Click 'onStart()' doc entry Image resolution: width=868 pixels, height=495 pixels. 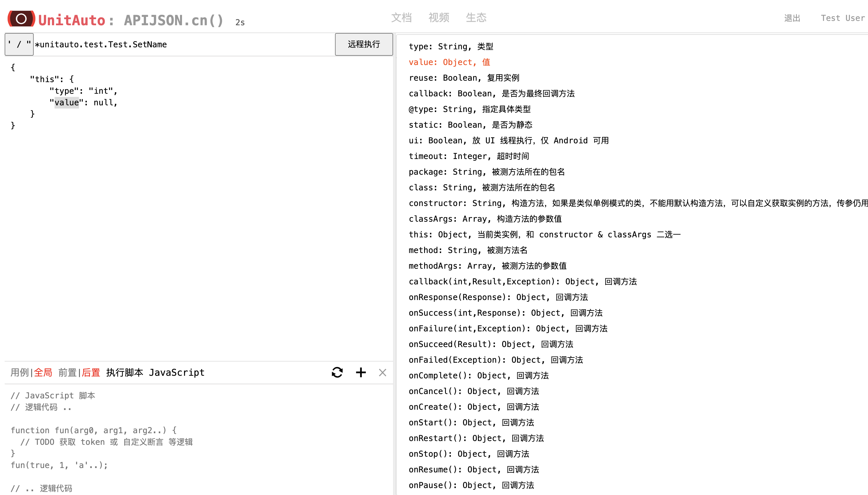click(471, 422)
